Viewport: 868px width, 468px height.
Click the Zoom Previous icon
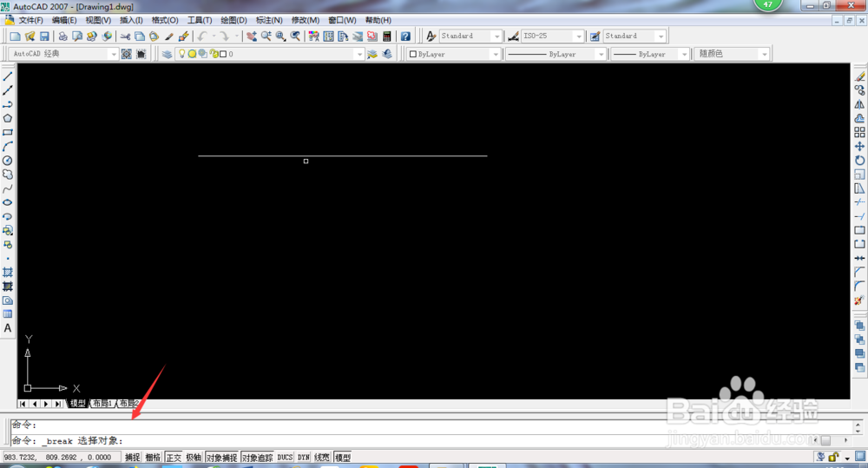[x=296, y=36]
